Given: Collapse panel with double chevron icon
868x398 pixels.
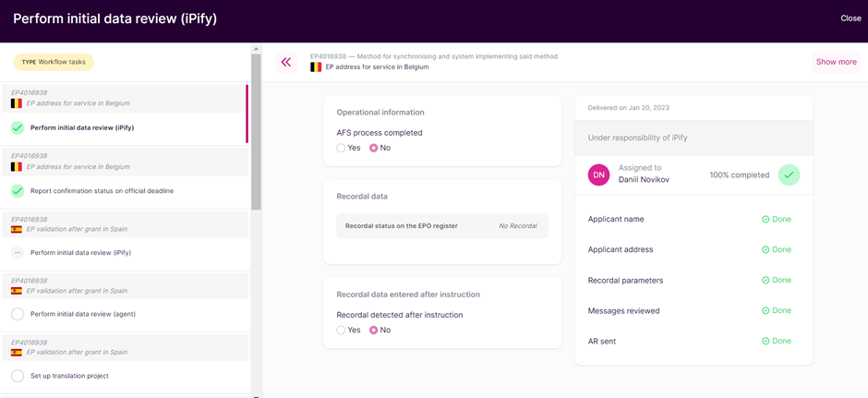Looking at the screenshot, I should tap(286, 62).
